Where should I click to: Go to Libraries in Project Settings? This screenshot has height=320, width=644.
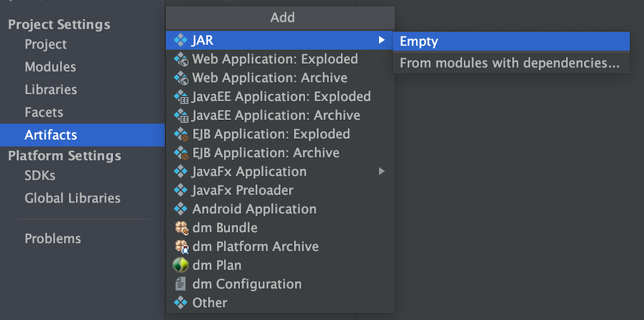[x=51, y=89]
